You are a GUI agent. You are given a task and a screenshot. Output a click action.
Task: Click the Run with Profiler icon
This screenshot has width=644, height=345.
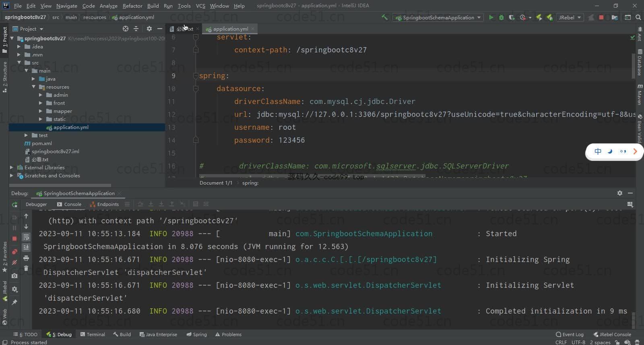pos(522,17)
